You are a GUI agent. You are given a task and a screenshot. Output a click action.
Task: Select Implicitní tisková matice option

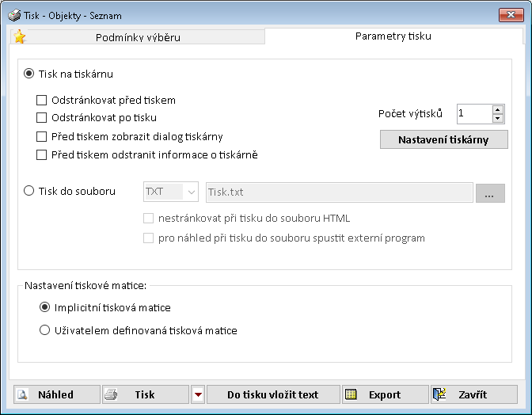coord(44,307)
